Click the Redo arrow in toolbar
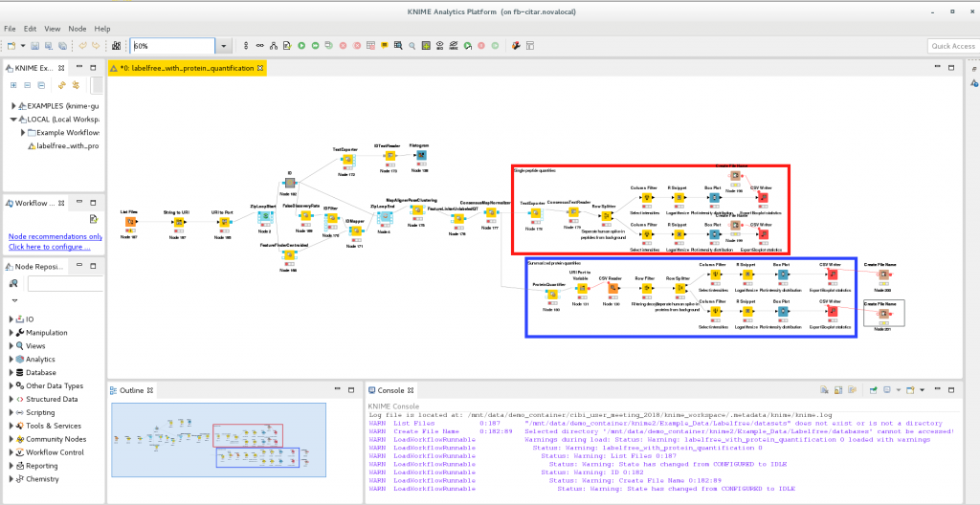 click(x=96, y=46)
